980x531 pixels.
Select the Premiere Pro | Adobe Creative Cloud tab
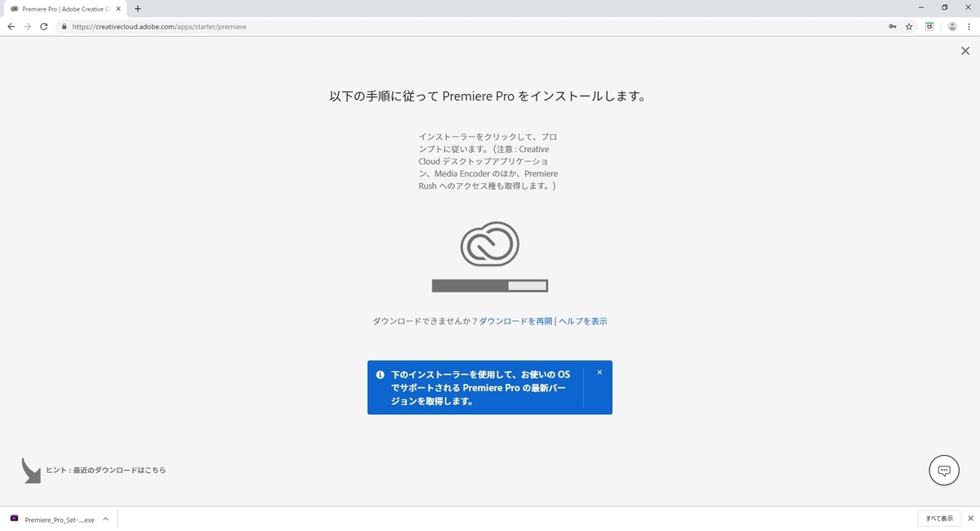(65, 8)
